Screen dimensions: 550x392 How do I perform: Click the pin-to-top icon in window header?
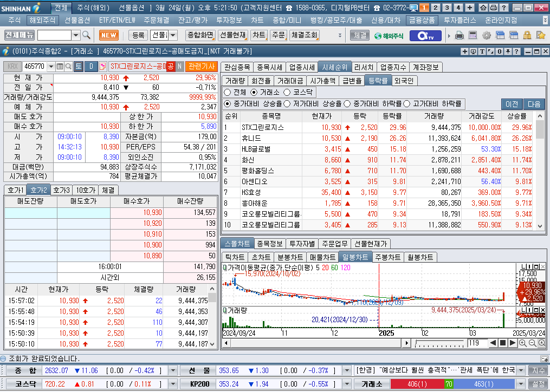point(508,51)
